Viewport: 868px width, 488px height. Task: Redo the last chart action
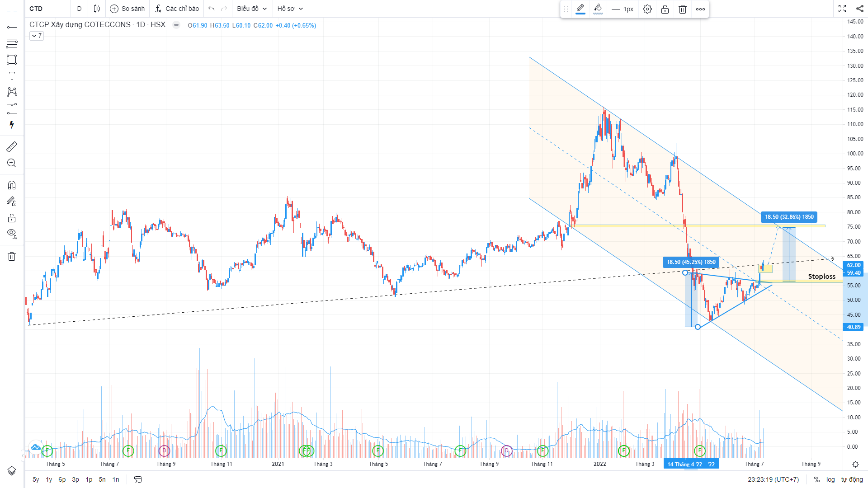pos(224,9)
